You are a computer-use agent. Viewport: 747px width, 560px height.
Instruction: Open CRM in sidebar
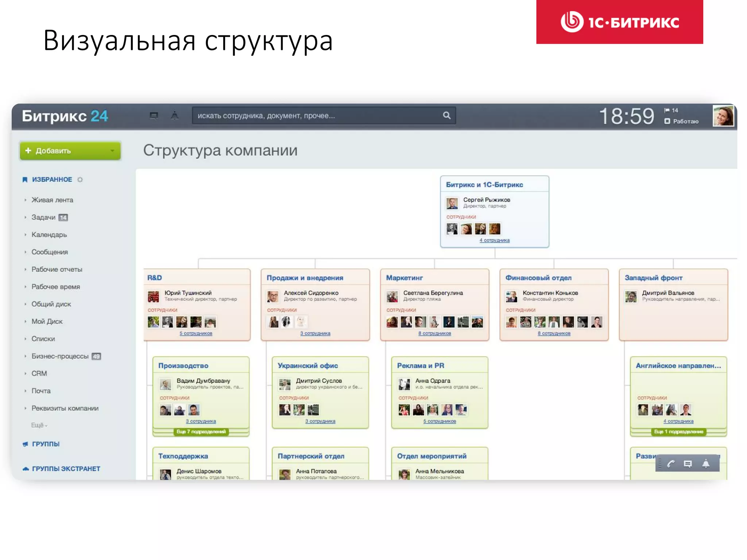coord(39,374)
